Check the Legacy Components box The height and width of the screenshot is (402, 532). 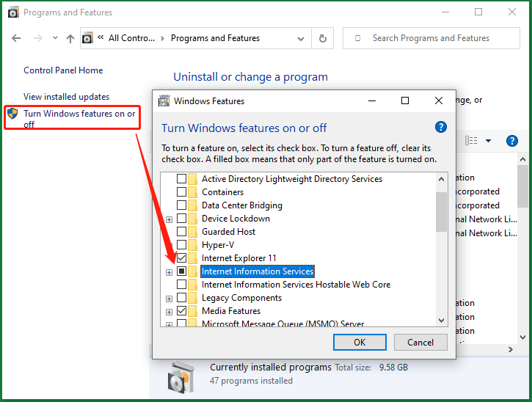click(181, 298)
